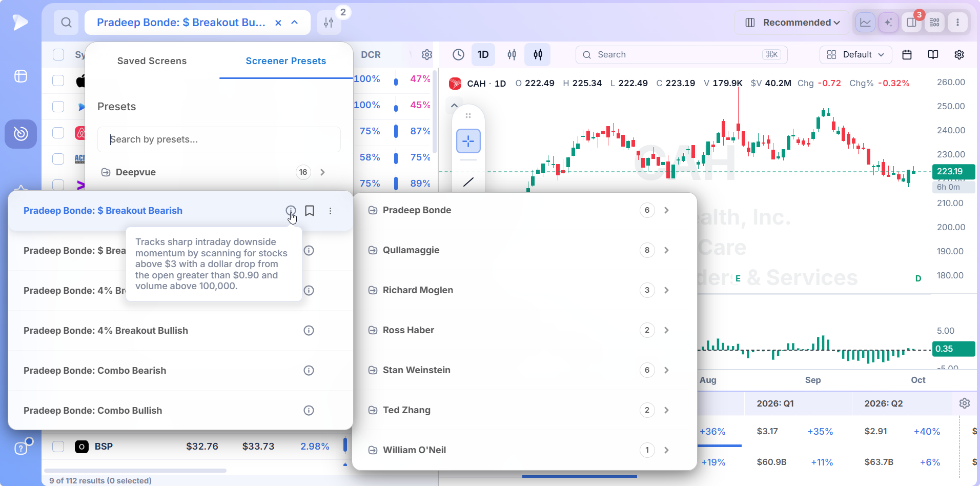Screen dimensions: 980x486
Task: Show info for $ Breakout Bearish preset
Action: tap(291, 211)
